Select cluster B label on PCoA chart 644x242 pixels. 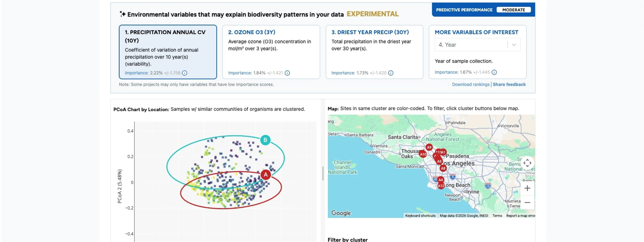tap(265, 140)
